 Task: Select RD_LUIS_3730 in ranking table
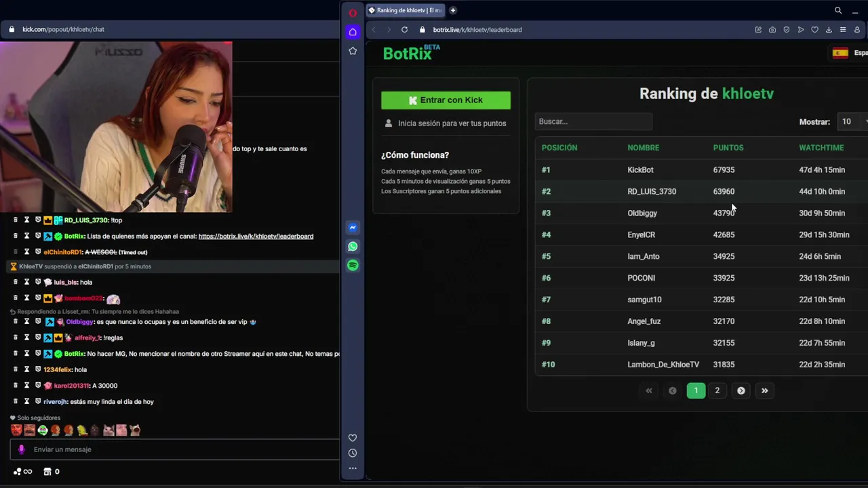(652, 192)
